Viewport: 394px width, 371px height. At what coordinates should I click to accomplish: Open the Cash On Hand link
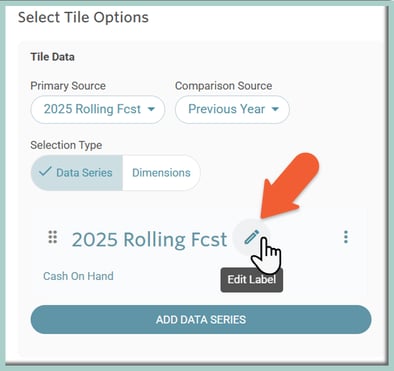(78, 276)
